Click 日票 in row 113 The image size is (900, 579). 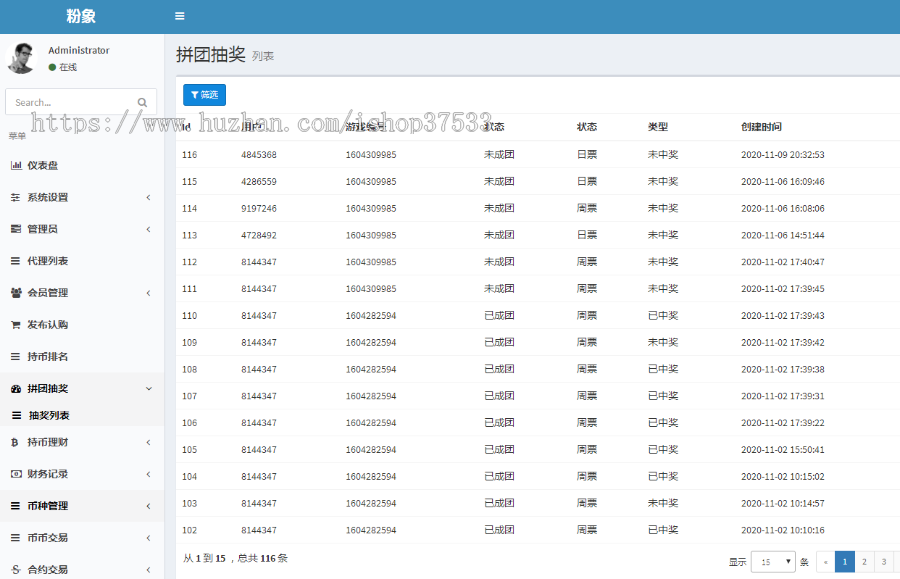pos(587,235)
